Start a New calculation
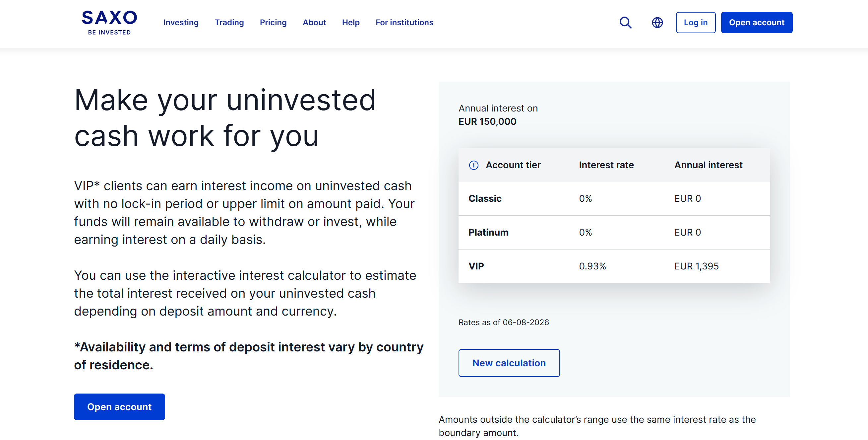 click(x=509, y=363)
